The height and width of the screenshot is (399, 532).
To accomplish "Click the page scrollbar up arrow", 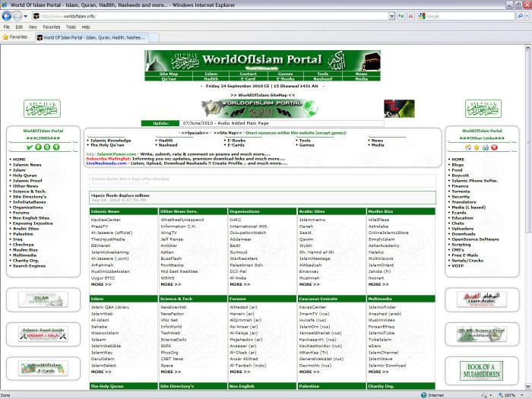I will click(527, 48).
